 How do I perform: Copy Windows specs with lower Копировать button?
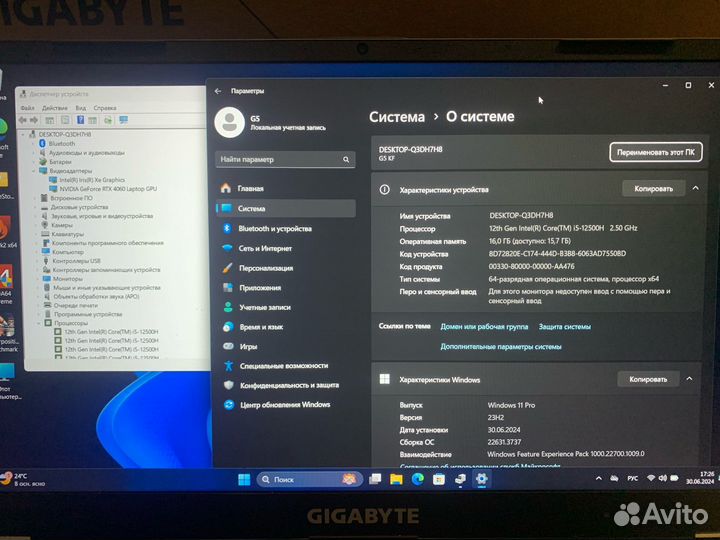pyautogui.click(x=648, y=379)
